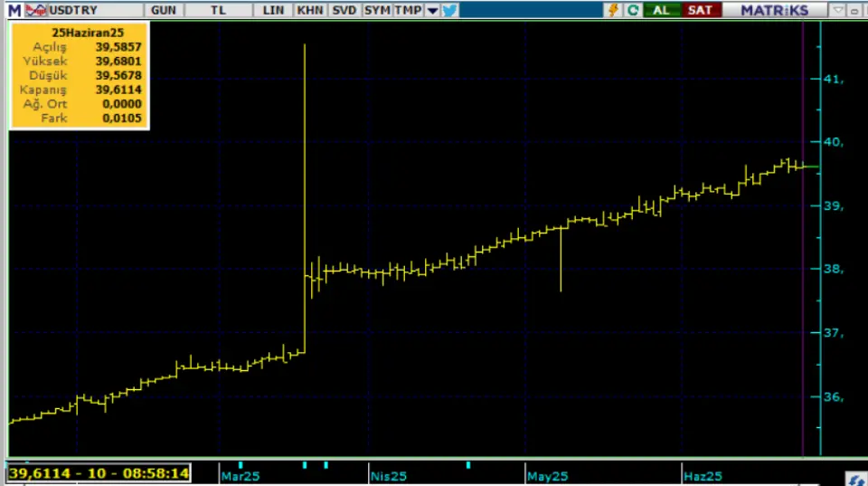Screen dimensions: 868x486
Task: Open the TMP template option
Action: tap(408, 10)
